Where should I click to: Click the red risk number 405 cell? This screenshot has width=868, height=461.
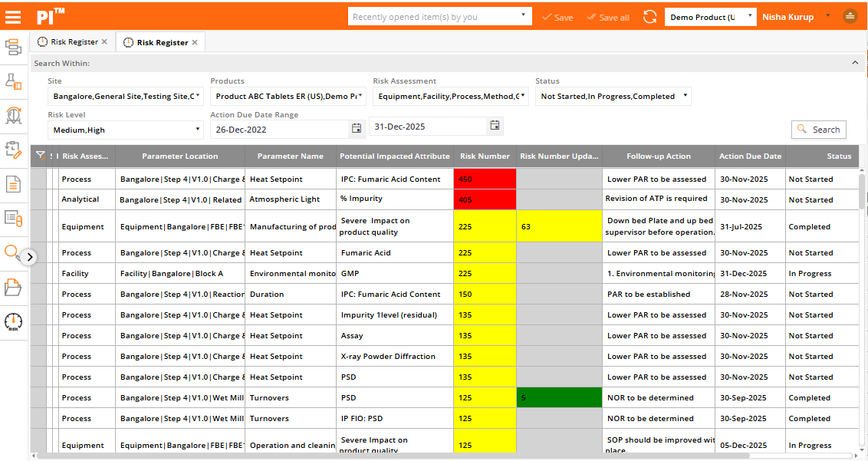pos(485,199)
